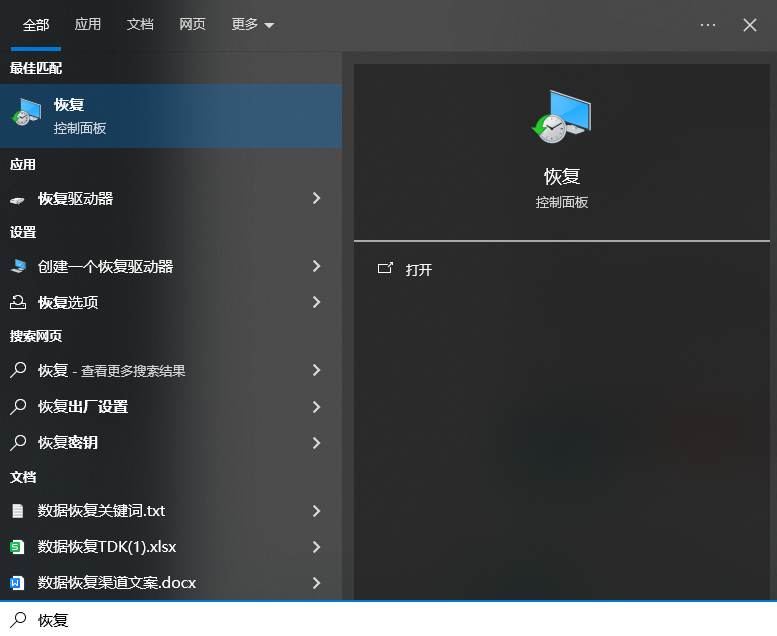Image resolution: width=777 pixels, height=636 pixels.
Task: Switch to the 应用 tab
Action: point(88,24)
